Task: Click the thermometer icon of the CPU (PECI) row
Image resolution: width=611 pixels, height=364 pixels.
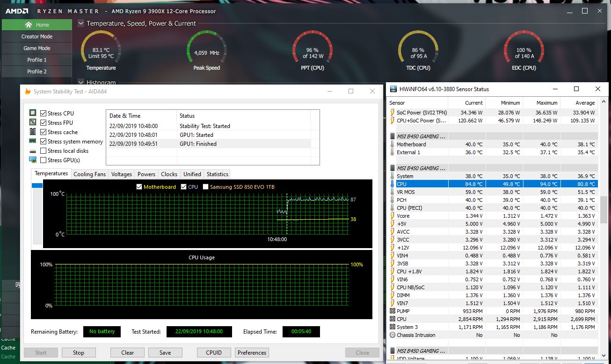Action: tap(392, 208)
